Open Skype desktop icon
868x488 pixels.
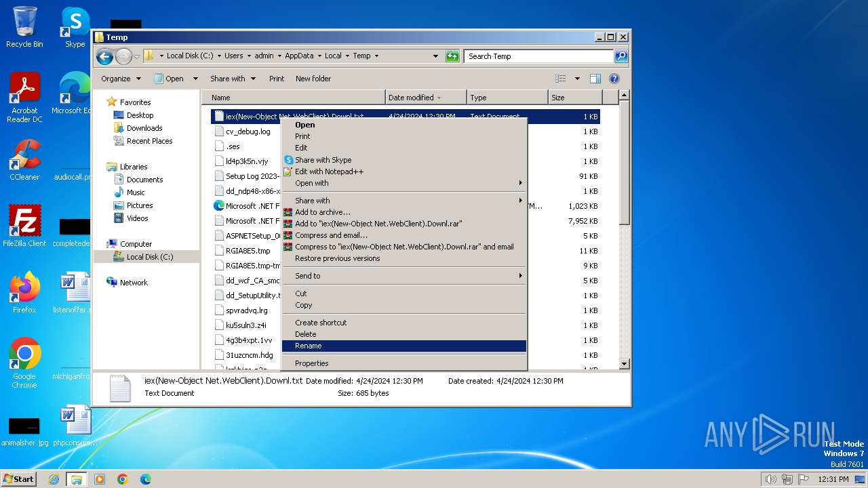click(x=75, y=27)
